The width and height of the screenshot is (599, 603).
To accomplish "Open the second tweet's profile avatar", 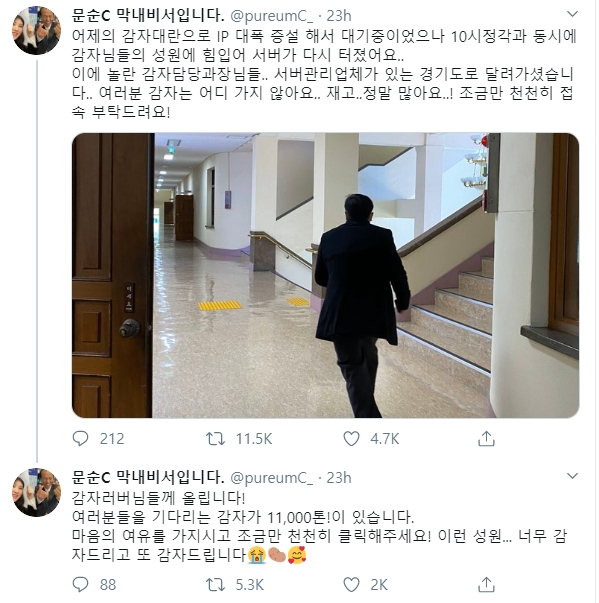I will pyautogui.click(x=37, y=492).
